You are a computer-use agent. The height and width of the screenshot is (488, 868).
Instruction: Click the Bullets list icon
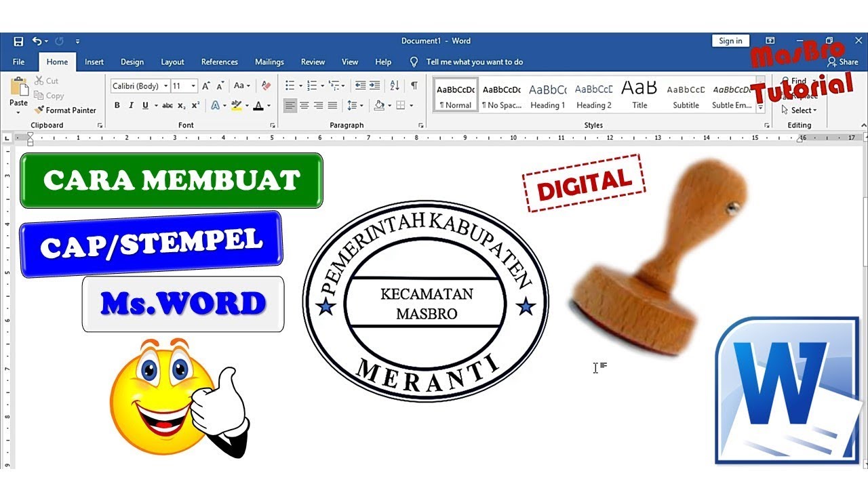(290, 85)
